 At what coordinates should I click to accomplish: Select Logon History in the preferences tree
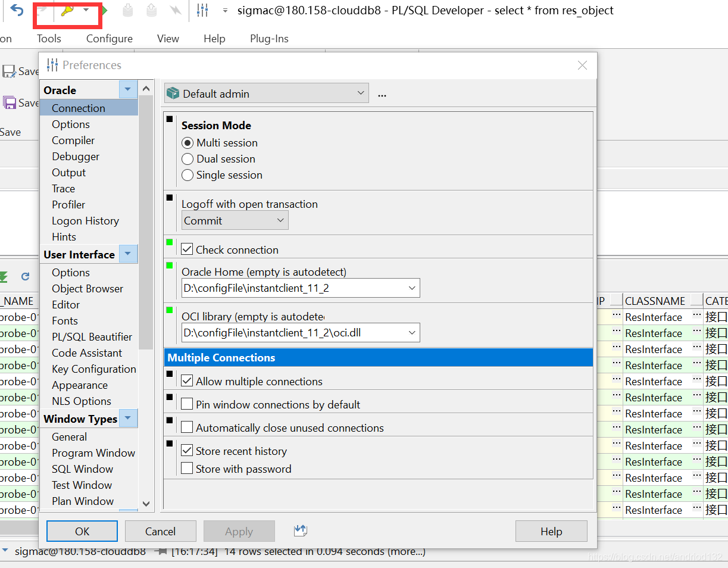tap(85, 221)
